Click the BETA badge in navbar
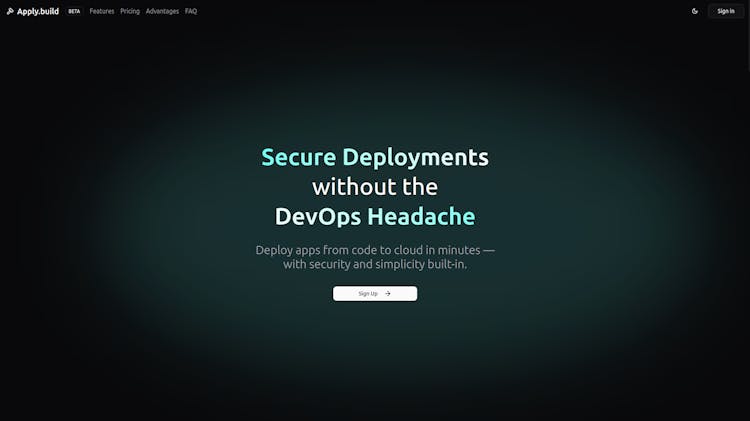Image resolution: width=750 pixels, height=421 pixels. click(74, 11)
